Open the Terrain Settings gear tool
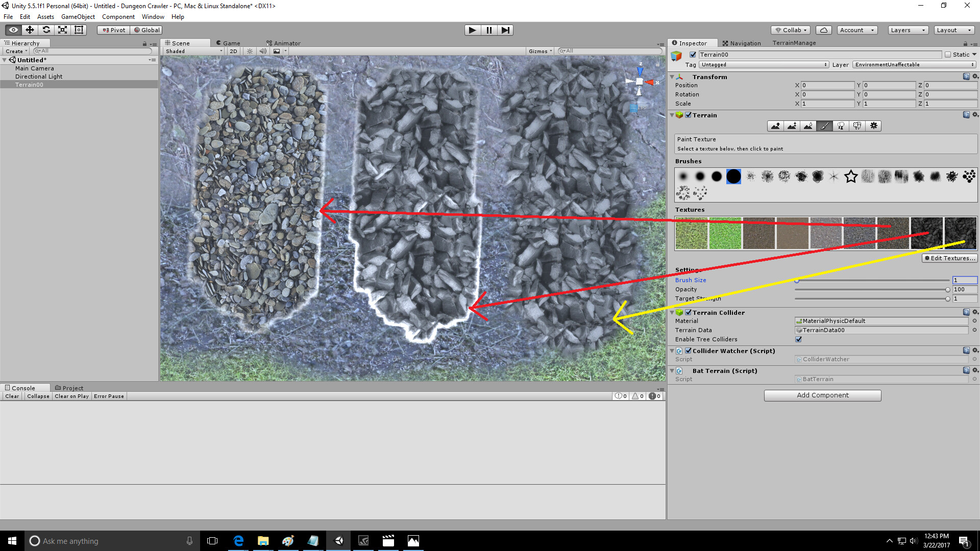Viewport: 980px width, 551px height. click(874, 126)
